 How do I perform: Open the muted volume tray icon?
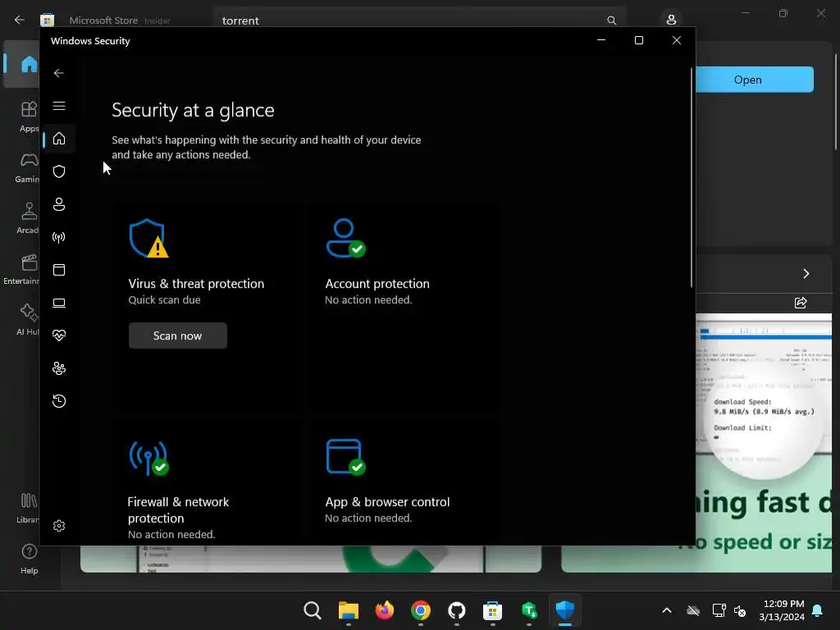[741, 610]
